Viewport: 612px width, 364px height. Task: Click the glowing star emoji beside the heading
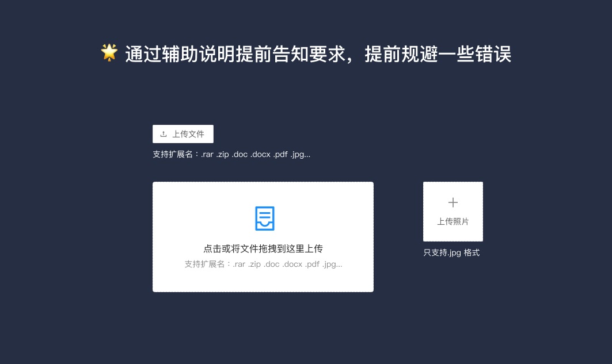click(x=109, y=52)
